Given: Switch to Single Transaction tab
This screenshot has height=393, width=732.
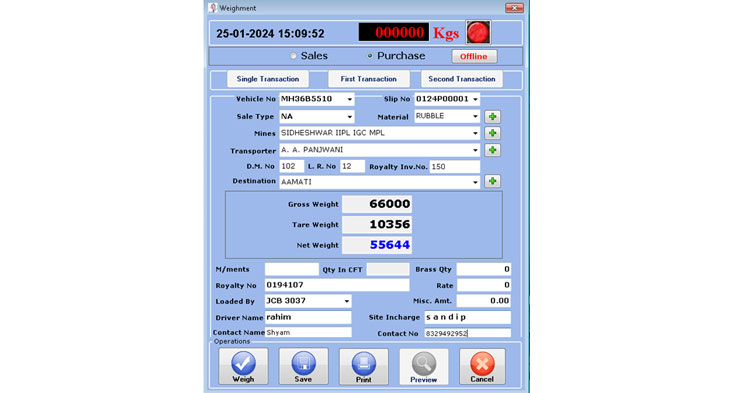Looking at the screenshot, I should coord(268,79).
